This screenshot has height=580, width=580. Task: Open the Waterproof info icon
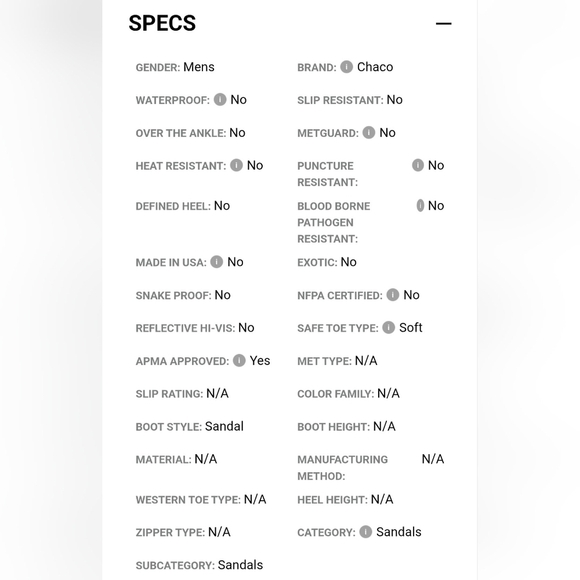(x=220, y=99)
